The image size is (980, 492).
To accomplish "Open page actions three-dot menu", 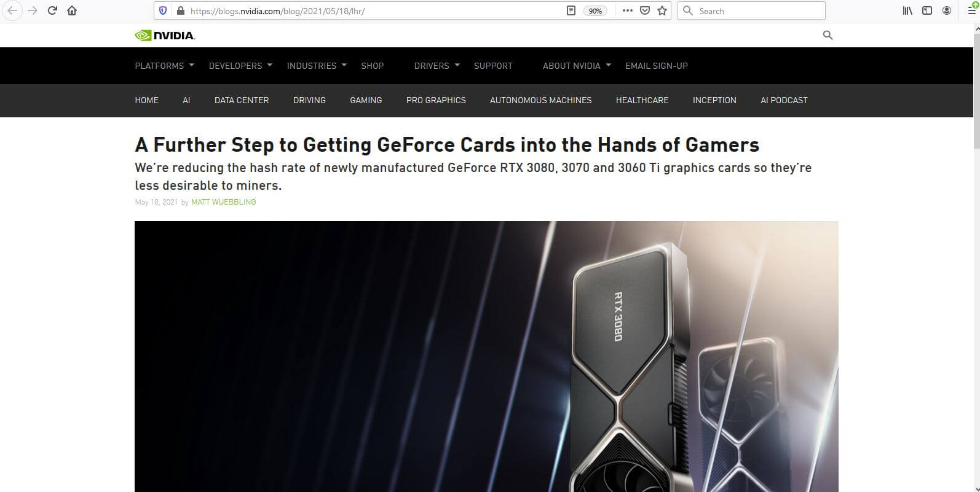I will click(627, 10).
